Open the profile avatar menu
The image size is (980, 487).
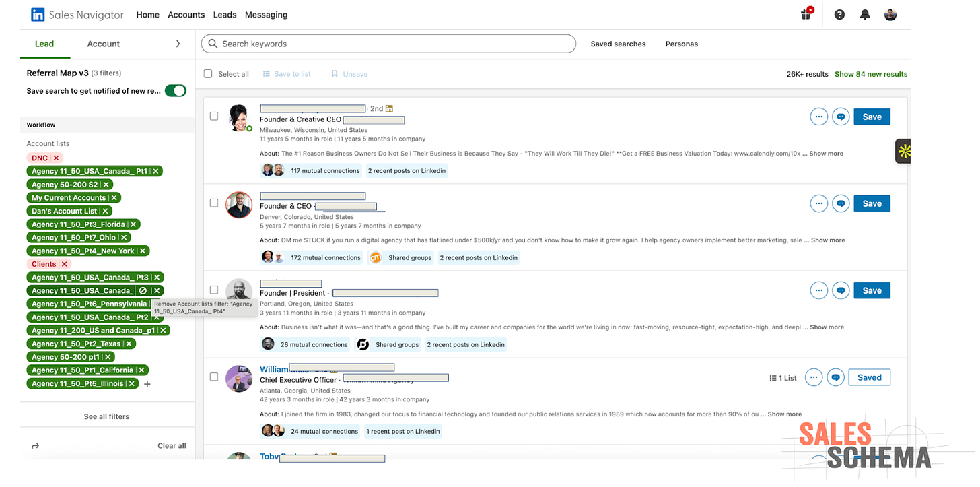(890, 14)
